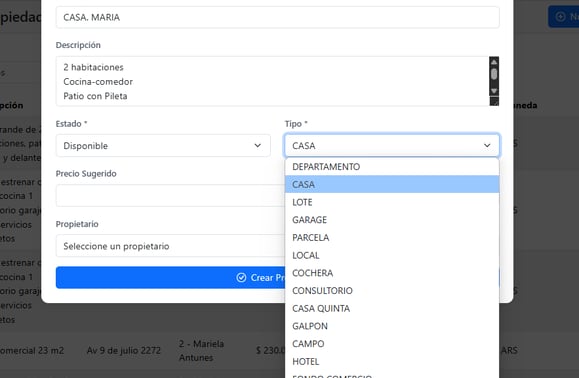Choose CASA option in dropdown list

coord(392,185)
